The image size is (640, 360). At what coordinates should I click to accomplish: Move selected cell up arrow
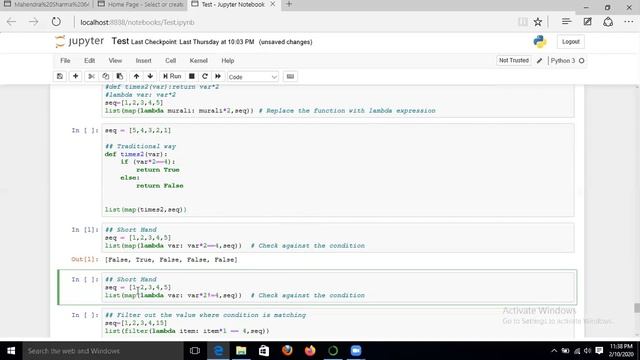tap(136, 76)
